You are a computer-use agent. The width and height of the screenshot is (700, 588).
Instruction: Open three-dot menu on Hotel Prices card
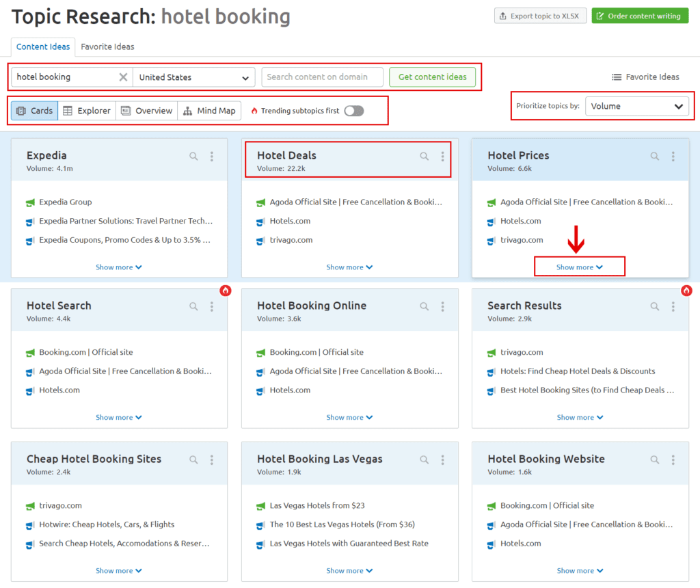click(x=673, y=157)
